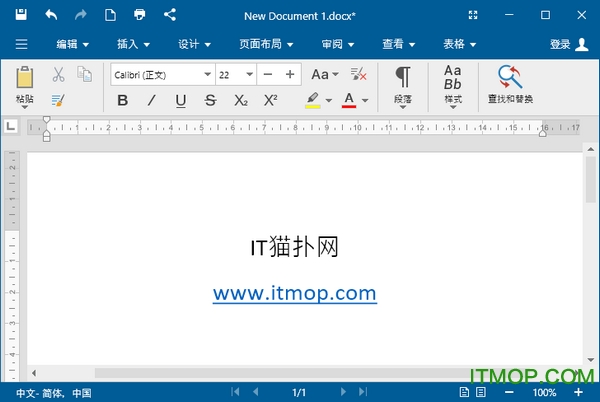Go to first page in status bar

coord(235,392)
